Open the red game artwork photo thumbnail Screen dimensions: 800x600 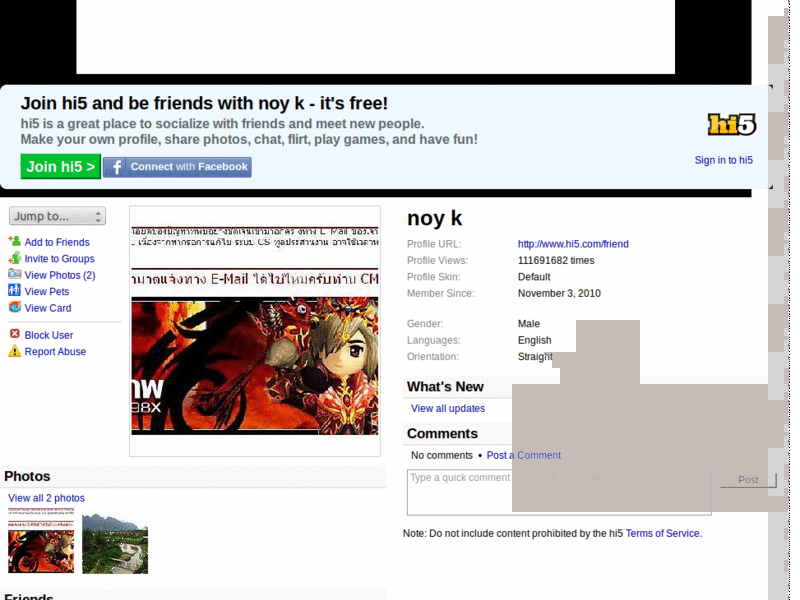pyautogui.click(x=41, y=540)
